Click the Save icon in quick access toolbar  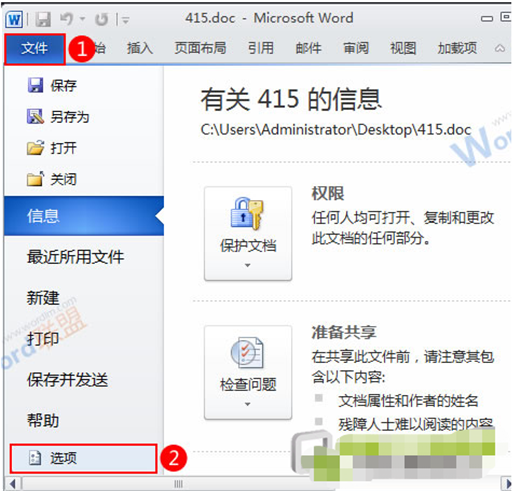pos(43,19)
